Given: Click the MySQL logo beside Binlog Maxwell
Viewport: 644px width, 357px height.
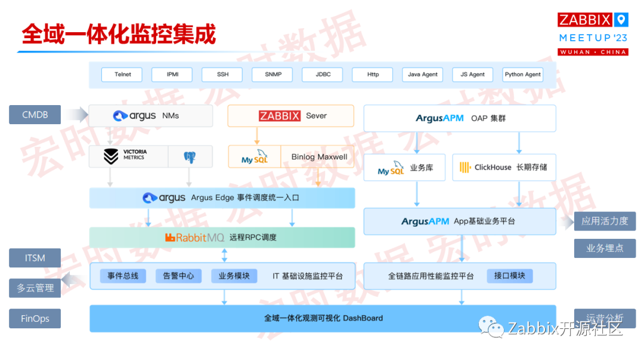Looking at the screenshot, I should 254,156.
